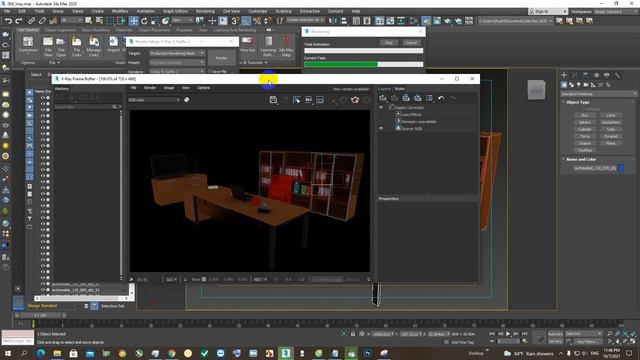Viewport: 640px width, 360px height.
Task: Click the Undo arrow in main toolbar
Action: coord(8,20)
